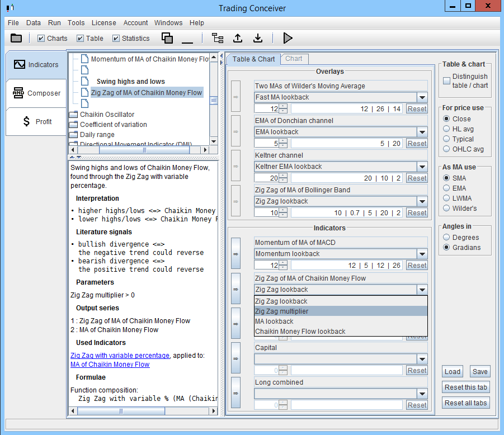Open the Tools menu
This screenshot has height=435, width=504.
click(x=76, y=23)
